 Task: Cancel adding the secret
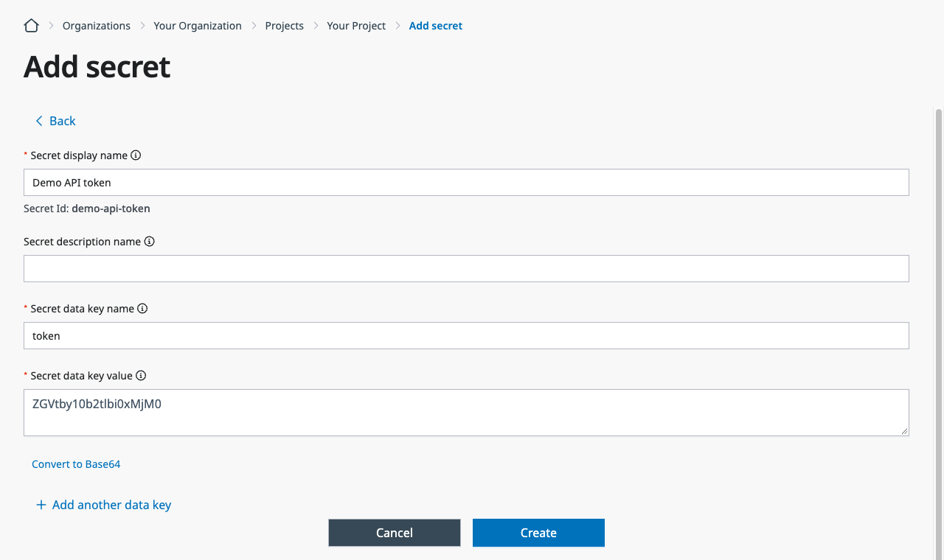click(x=395, y=533)
